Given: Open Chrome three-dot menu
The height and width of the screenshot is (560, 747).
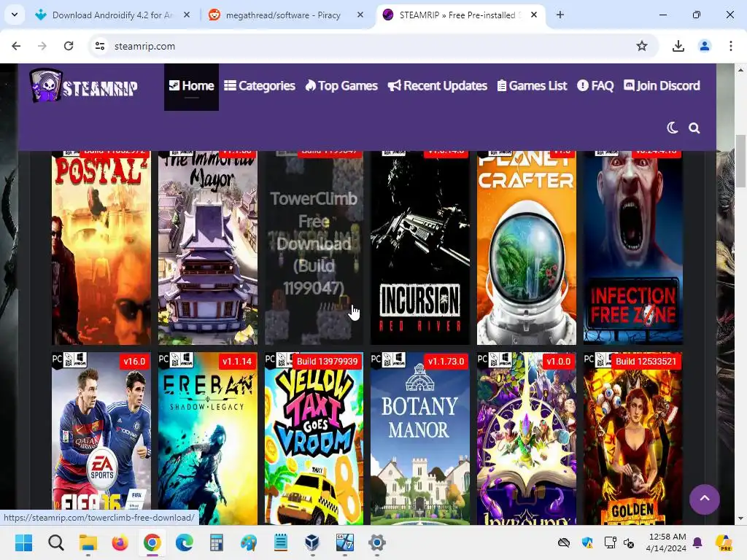Looking at the screenshot, I should (x=731, y=46).
